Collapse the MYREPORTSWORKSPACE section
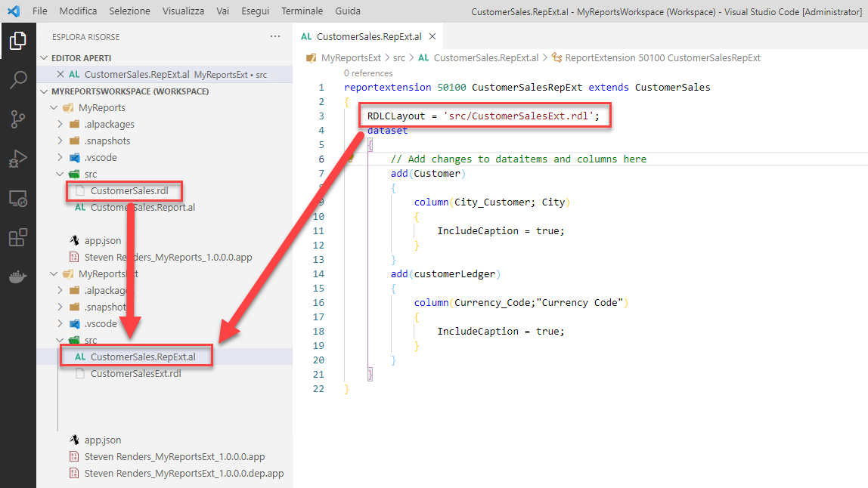Image resolution: width=868 pixels, height=488 pixels. pyautogui.click(x=45, y=91)
